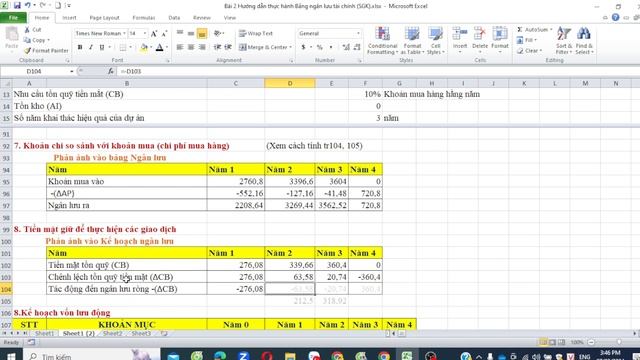Open the font color dropdown arrow

coord(167,48)
